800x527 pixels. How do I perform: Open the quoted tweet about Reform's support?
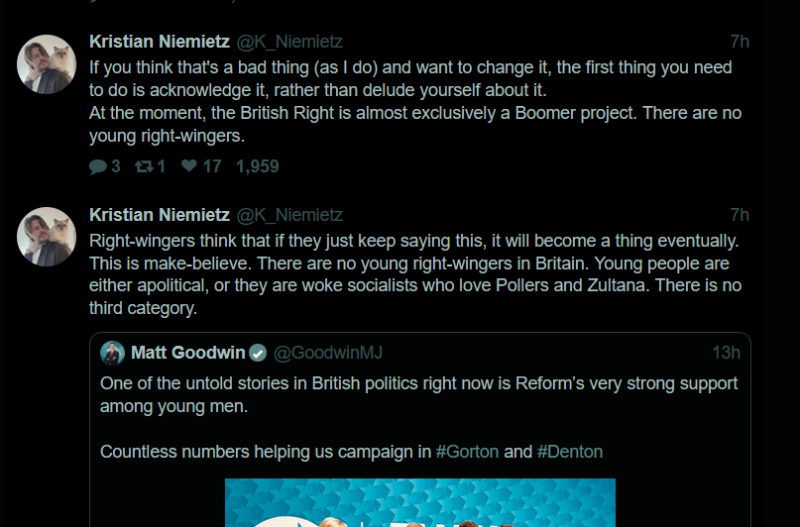point(419,395)
